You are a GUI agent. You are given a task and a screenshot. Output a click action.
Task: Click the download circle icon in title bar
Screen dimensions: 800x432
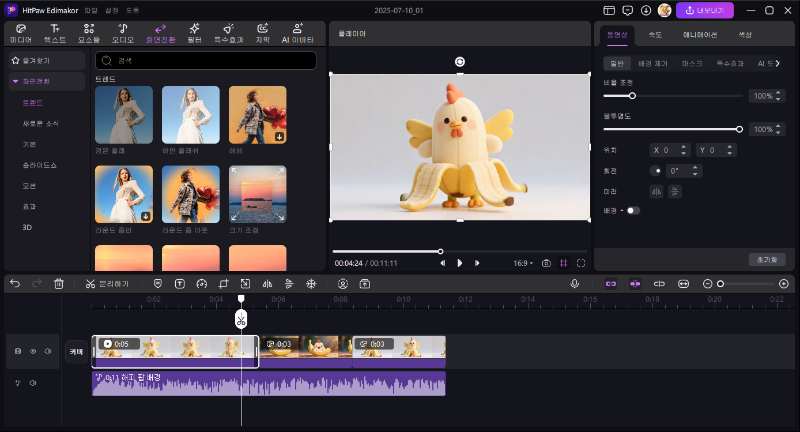[646, 10]
